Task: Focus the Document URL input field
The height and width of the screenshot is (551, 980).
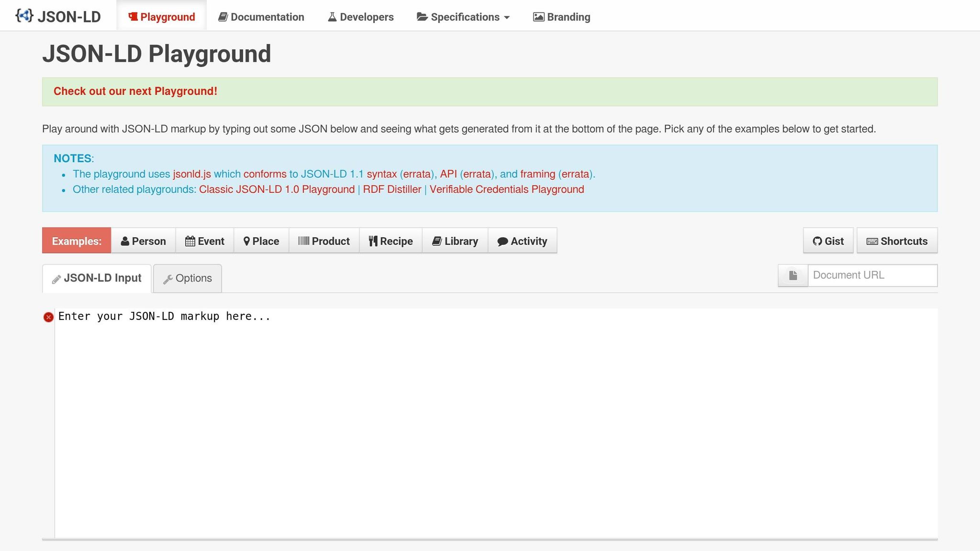Action: pyautogui.click(x=873, y=275)
